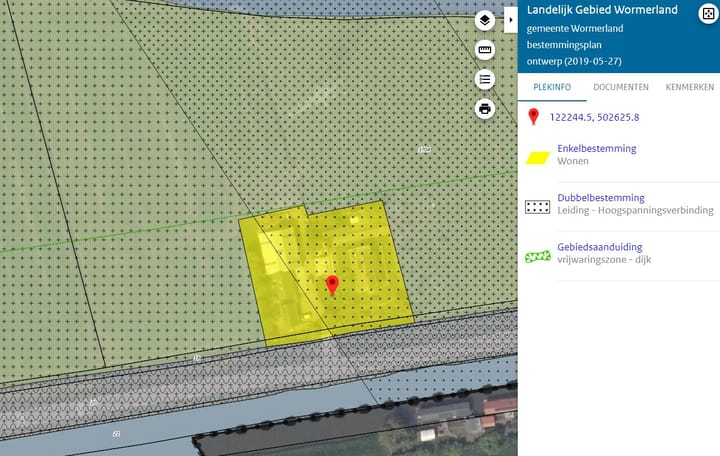Open the map layers button
The width and height of the screenshot is (720, 456).
485,20
